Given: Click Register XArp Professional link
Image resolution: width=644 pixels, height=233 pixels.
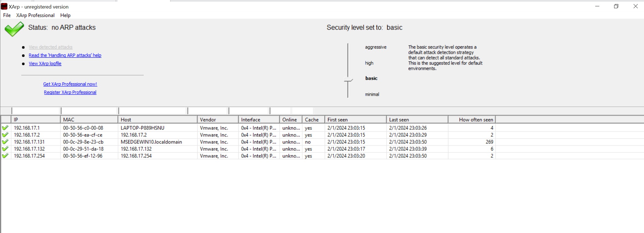Looking at the screenshot, I should click(70, 92).
